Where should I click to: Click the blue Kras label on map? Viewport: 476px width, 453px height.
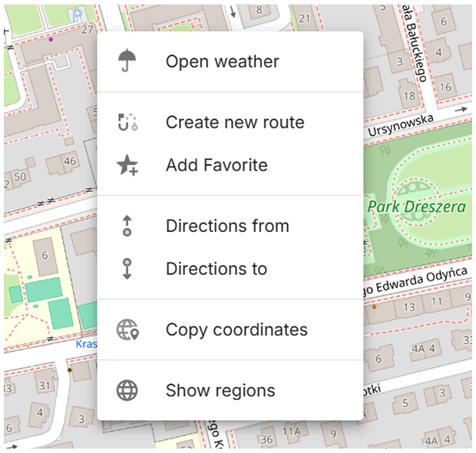(x=86, y=344)
